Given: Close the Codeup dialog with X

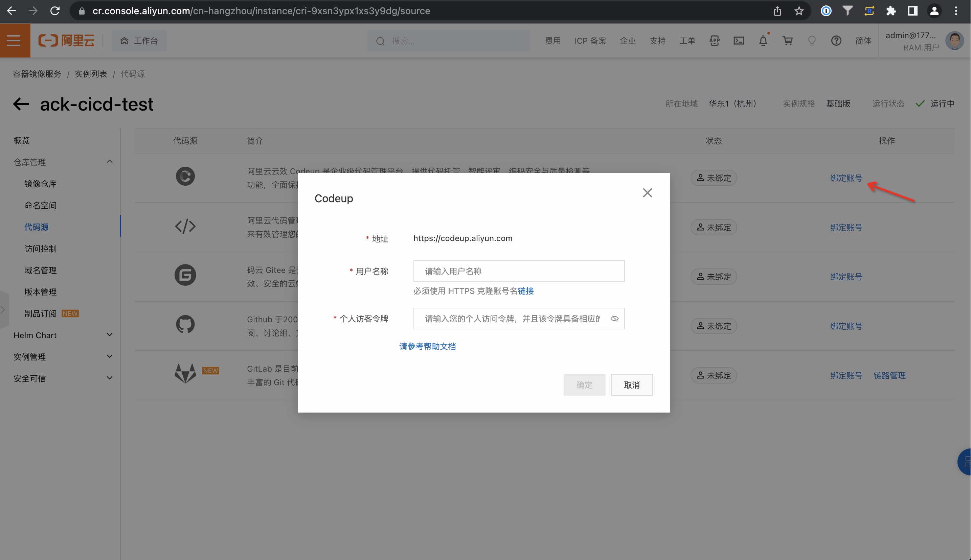Looking at the screenshot, I should pos(648,193).
